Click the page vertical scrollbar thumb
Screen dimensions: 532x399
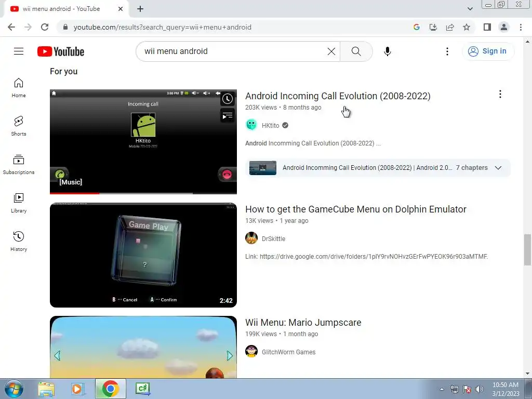pyautogui.click(x=527, y=249)
